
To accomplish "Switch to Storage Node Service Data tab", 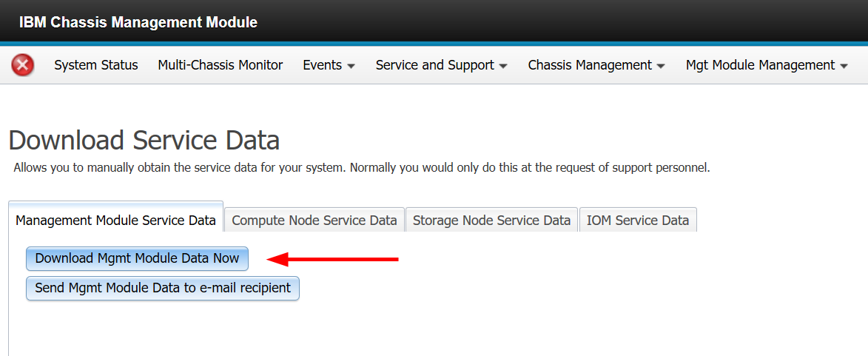I will tap(491, 221).
